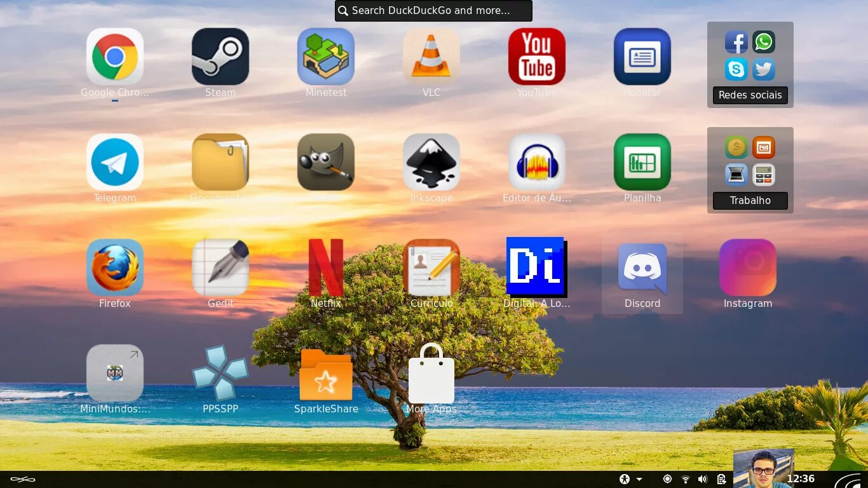Click the Search DuckDuckGo input field

pyautogui.click(x=433, y=11)
